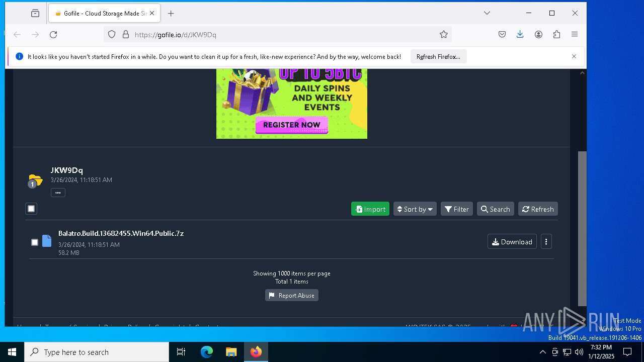644x362 pixels.
Task: Launch Microsoft Edge from taskbar
Action: 207,352
